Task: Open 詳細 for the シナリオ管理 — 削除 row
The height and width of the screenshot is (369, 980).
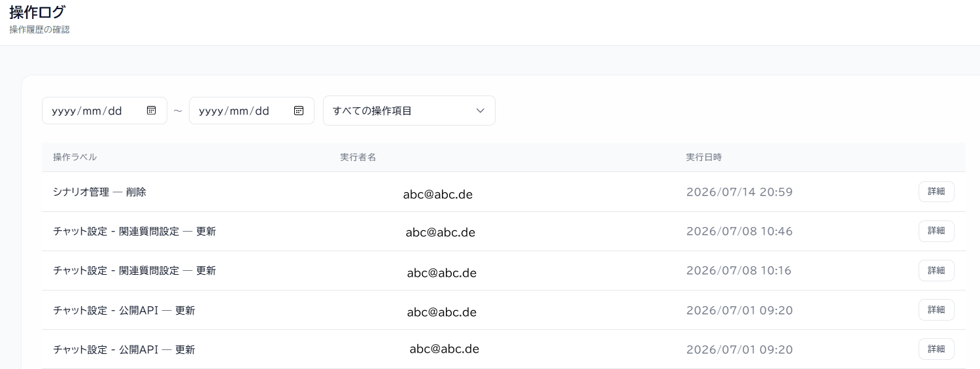Action: click(x=936, y=192)
